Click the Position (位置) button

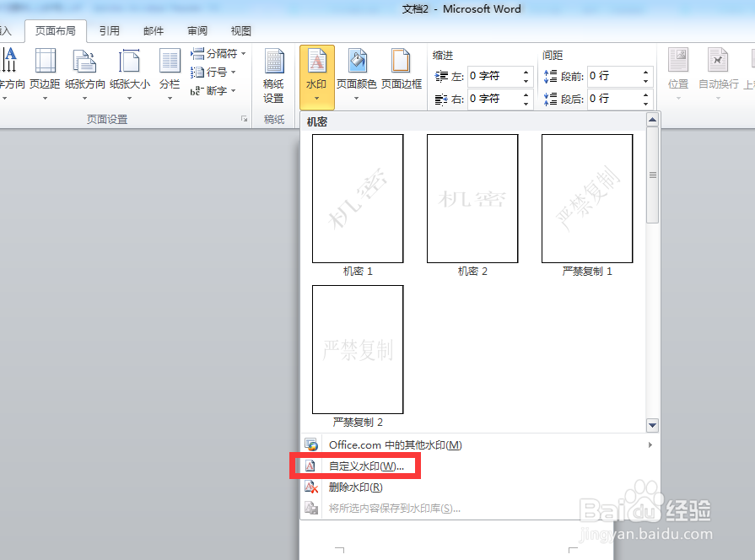point(678,74)
